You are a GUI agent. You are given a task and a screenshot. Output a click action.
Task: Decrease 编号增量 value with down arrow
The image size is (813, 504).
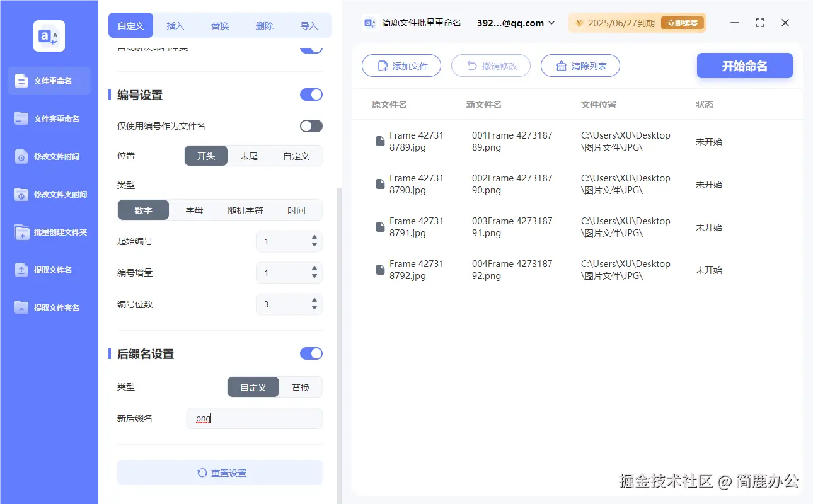[x=314, y=277]
